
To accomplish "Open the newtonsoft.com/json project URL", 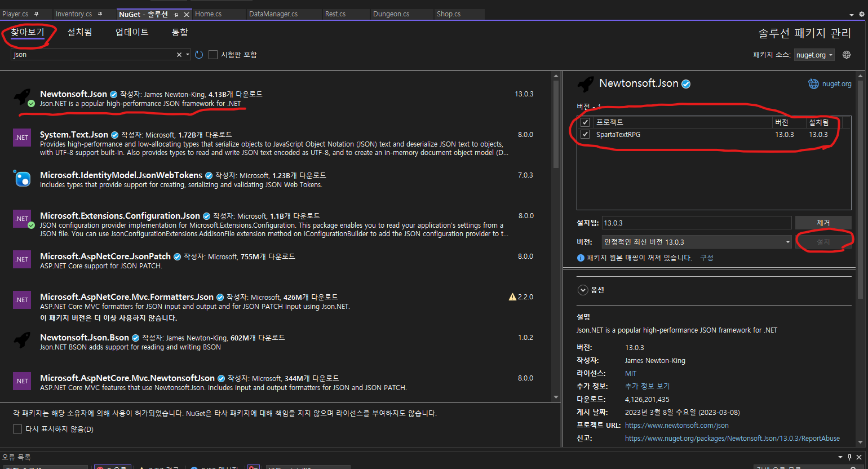I will [676, 426].
